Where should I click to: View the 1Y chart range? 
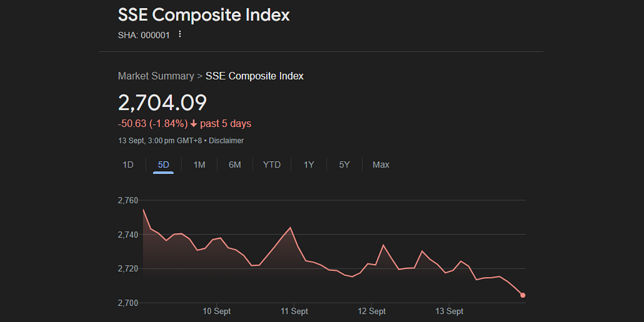tap(309, 165)
